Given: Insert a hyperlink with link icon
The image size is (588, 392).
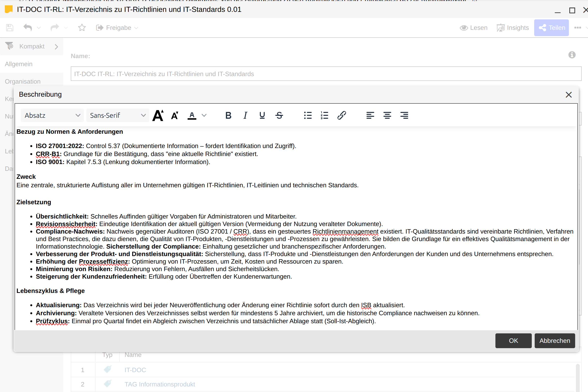Looking at the screenshot, I should tap(342, 116).
